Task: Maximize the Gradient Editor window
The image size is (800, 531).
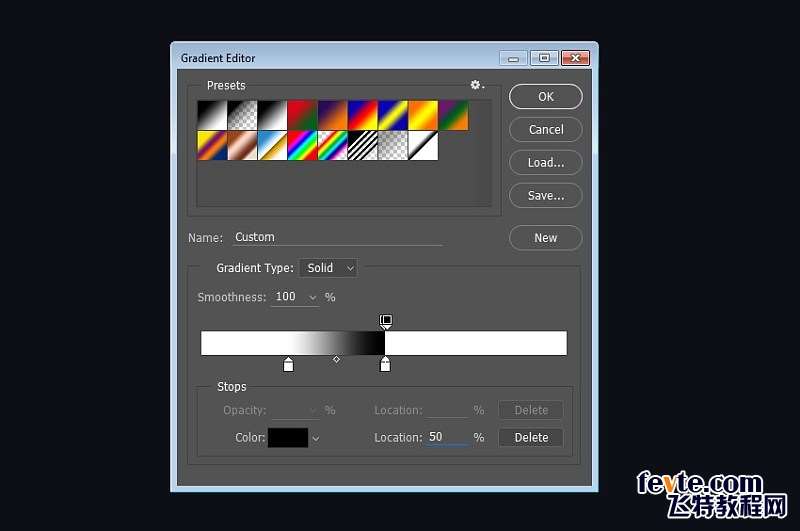Action: [544, 58]
